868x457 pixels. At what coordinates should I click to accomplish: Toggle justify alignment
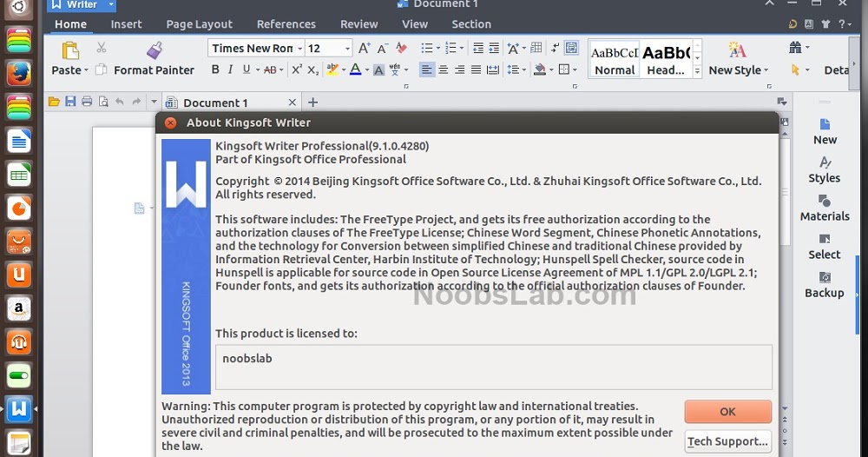[476, 70]
